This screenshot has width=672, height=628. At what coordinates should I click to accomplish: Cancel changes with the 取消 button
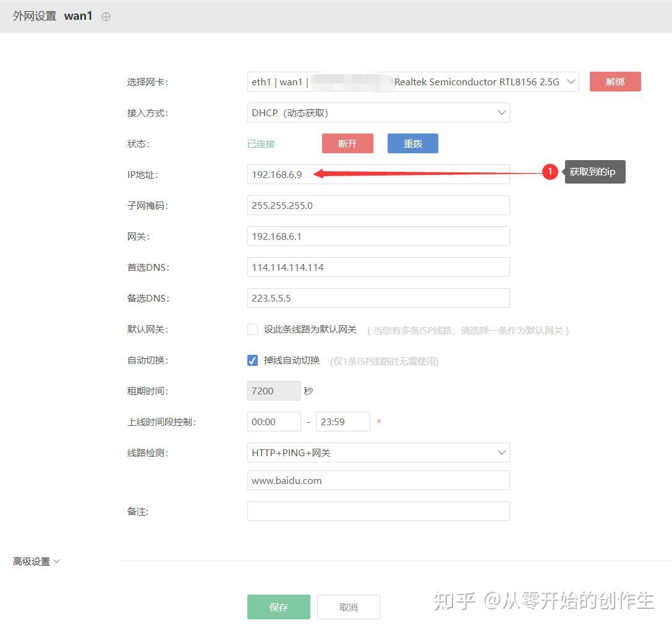pos(348,606)
